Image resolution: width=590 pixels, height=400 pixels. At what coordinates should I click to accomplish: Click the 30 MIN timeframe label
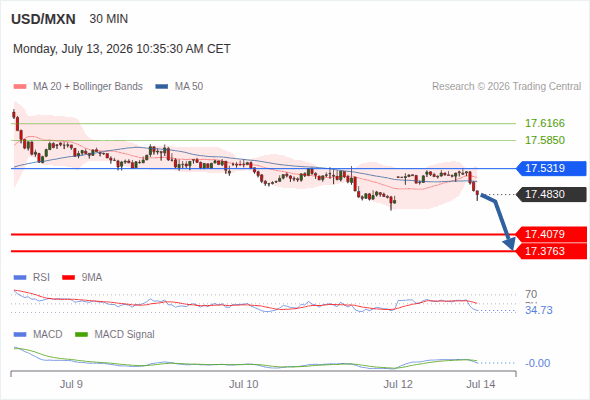click(109, 19)
